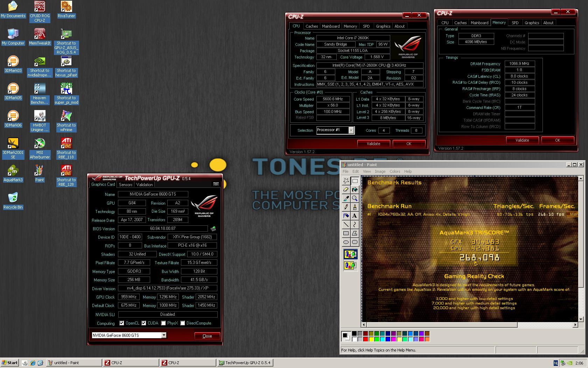Activate the Pick Color eyedropper tool
588x368 pixels.
346,198
